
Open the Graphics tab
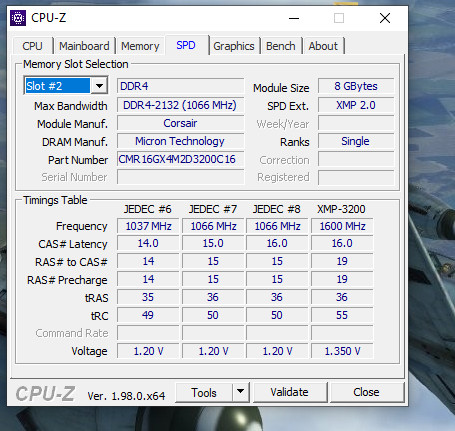pos(234,46)
